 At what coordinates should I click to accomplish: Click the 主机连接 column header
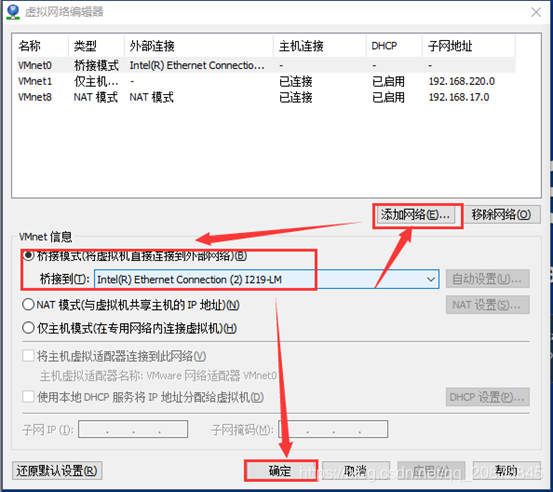coord(320,46)
